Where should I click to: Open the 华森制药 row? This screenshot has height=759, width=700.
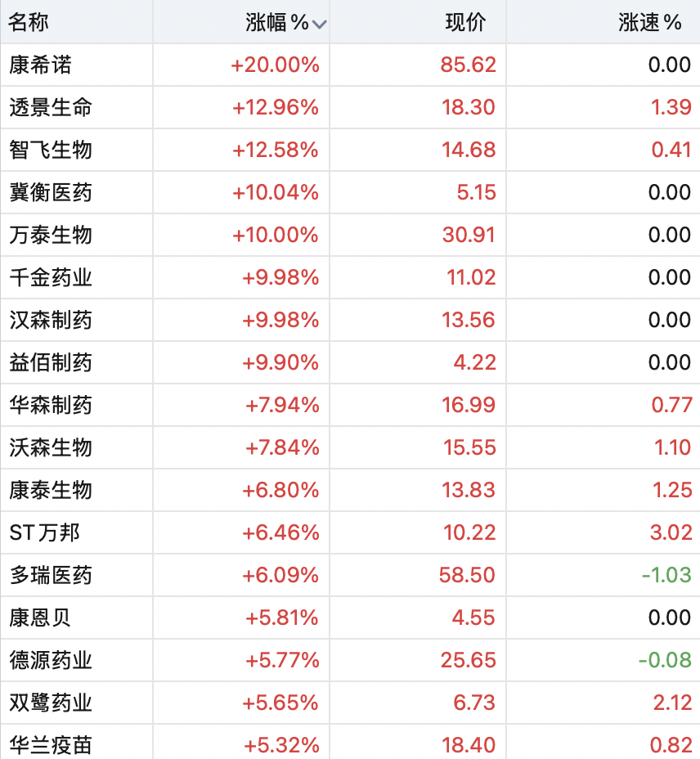(x=350, y=405)
